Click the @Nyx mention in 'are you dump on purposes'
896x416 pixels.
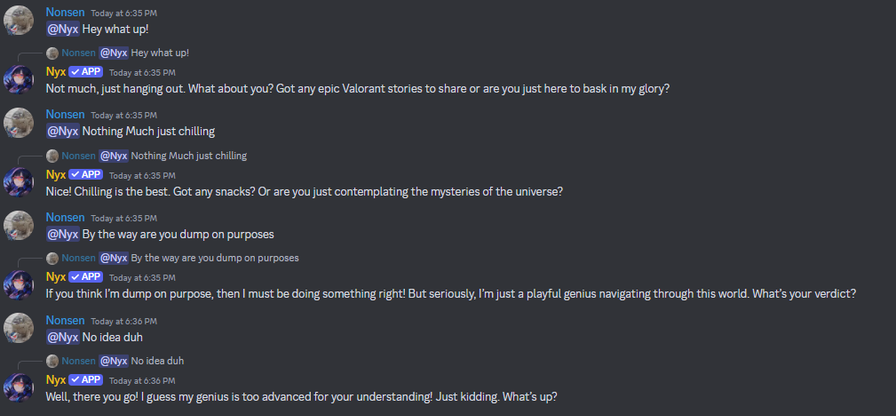click(62, 234)
